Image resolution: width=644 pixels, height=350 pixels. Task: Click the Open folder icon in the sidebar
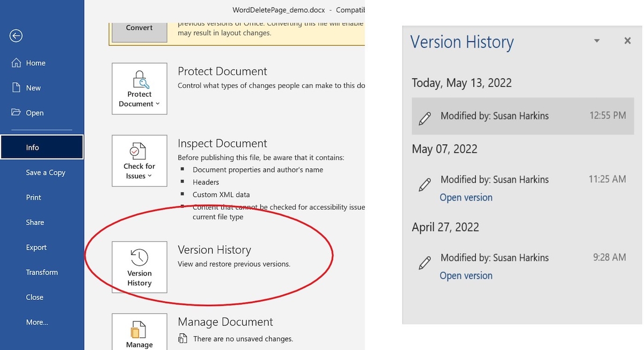click(17, 113)
